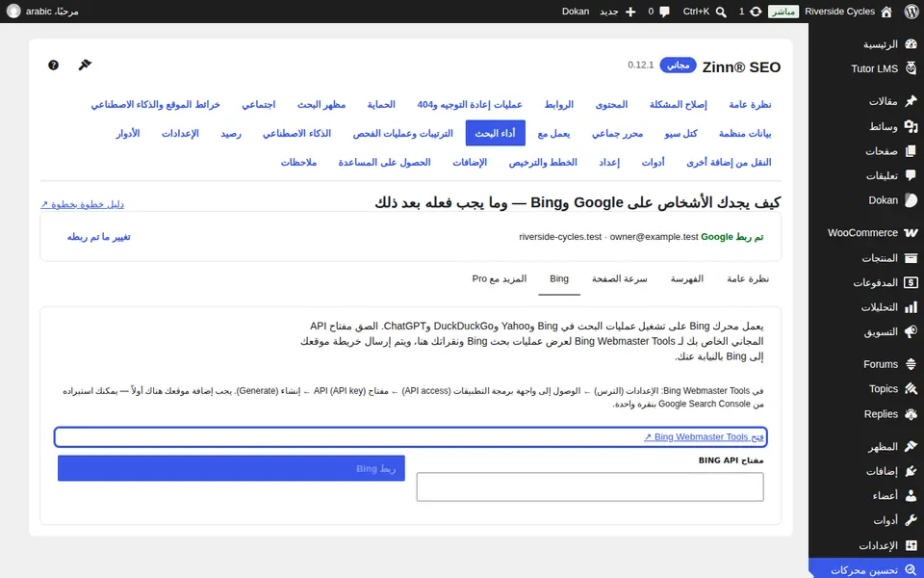Image resolution: width=924 pixels, height=578 pixels.
Task: Switch to الفهرسة tab
Action: (x=687, y=278)
